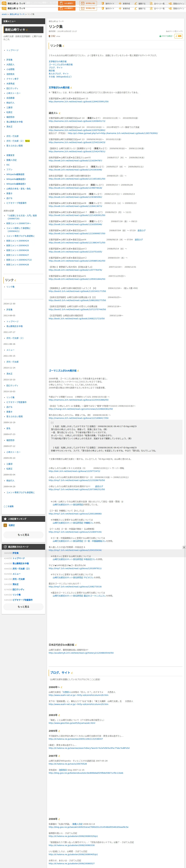Viewport: 186px width, 868px height.
Task: Click the rank 1 badge beside 松原正
Action: click(5, 525)
